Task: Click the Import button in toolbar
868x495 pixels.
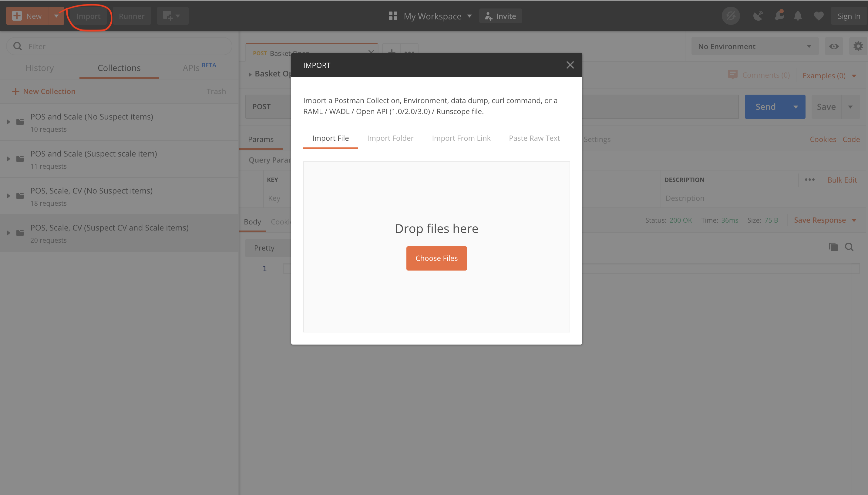Action: pyautogui.click(x=88, y=15)
